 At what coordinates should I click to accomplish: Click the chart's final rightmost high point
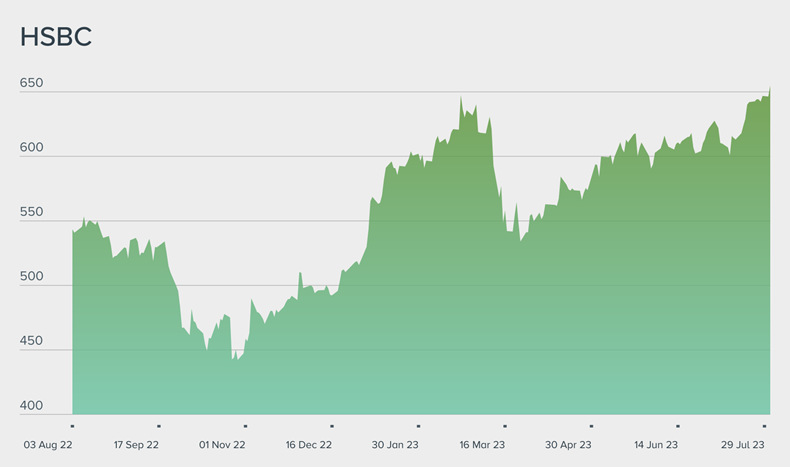click(x=769, y=88)
